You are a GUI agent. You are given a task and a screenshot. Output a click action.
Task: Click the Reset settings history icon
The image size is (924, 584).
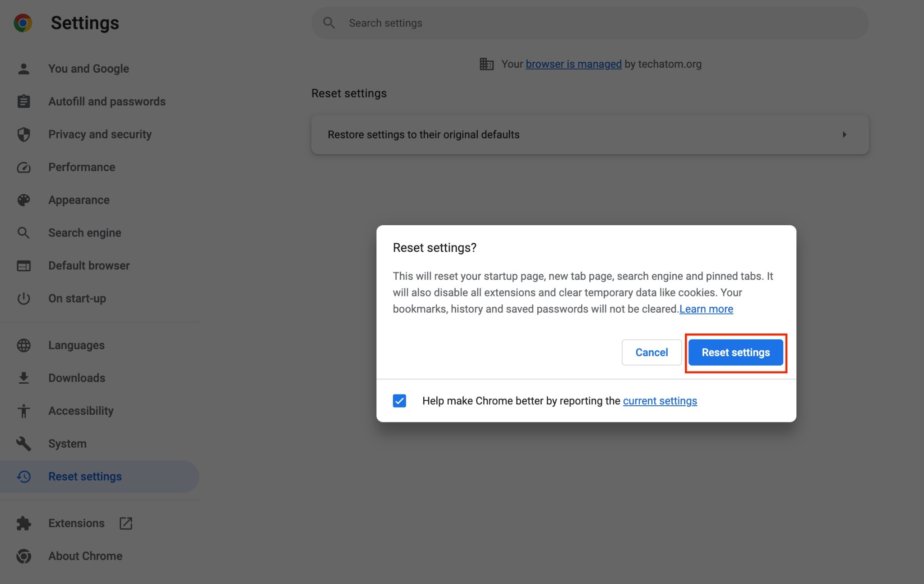[23, 477]
